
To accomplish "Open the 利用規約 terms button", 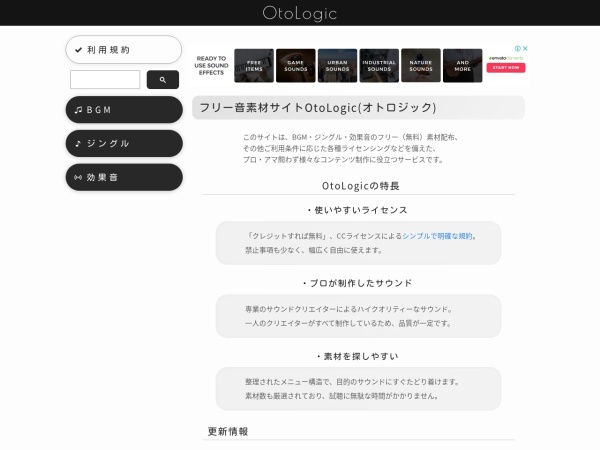I will point(124,50).
